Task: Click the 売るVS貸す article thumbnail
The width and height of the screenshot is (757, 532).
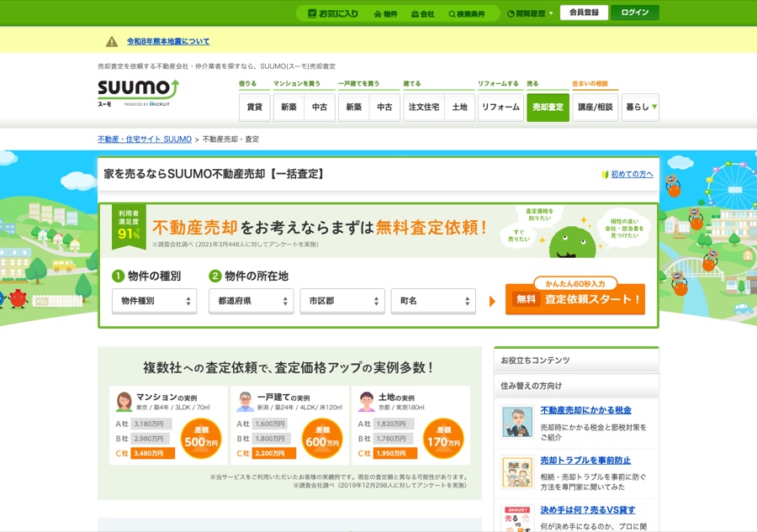Action: 517,519
